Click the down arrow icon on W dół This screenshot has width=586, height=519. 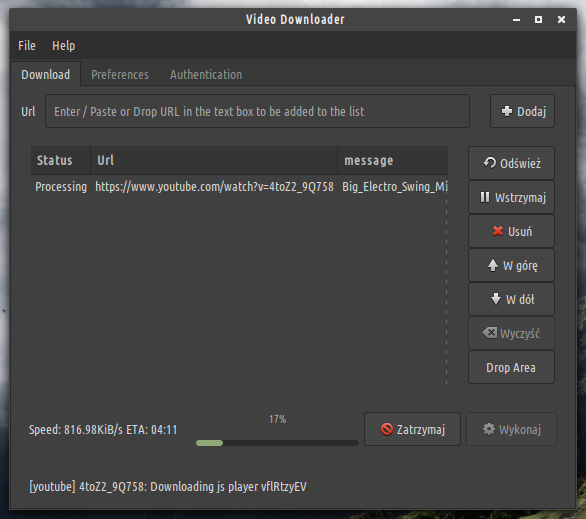[496, 299]
